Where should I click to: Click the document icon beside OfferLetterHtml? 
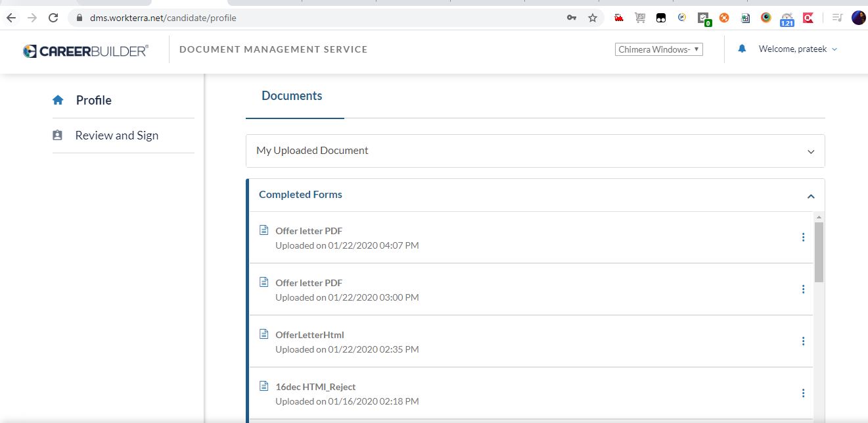pyautogui.click(x=264, y=334)
